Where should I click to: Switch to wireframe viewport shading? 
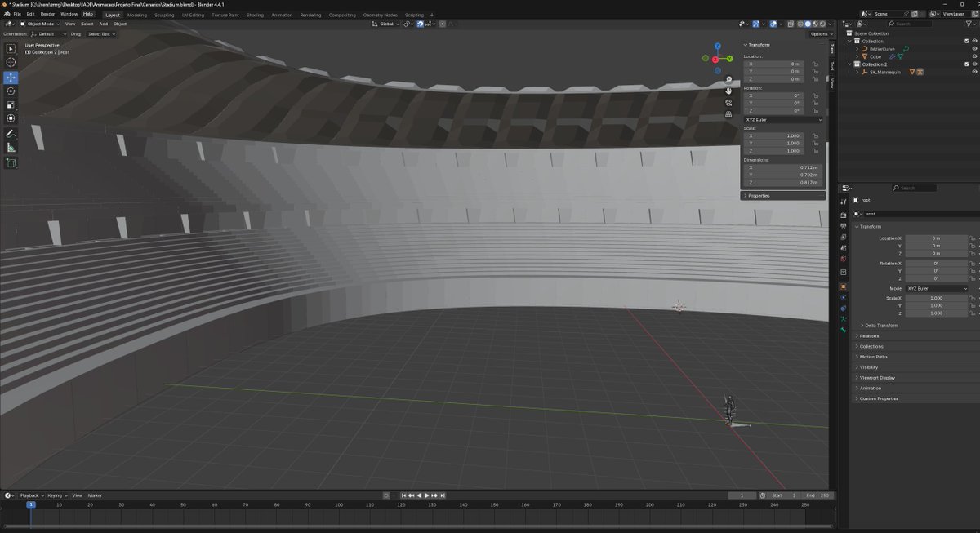pos(800,23)
